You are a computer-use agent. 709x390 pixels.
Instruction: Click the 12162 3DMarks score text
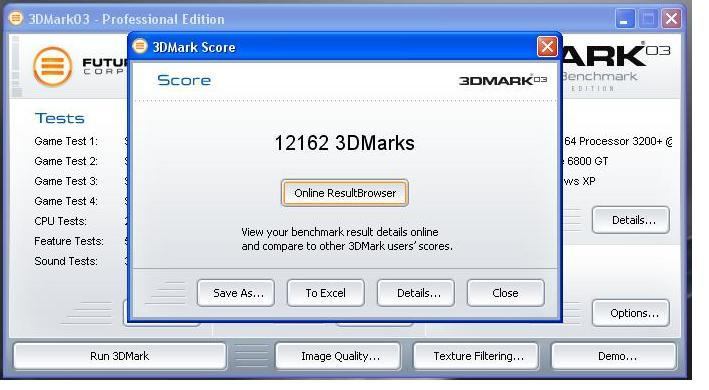click(x=345, y=143)
